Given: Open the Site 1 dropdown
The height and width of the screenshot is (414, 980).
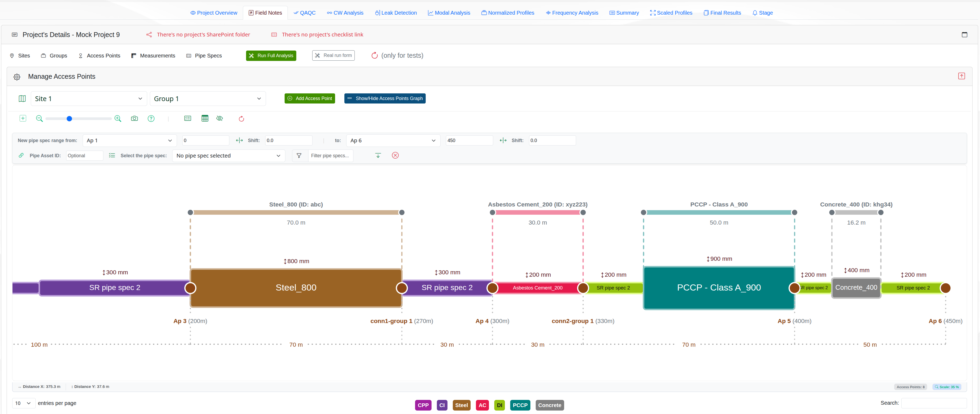Looking at the screenshot, I should tap(89, 99).
